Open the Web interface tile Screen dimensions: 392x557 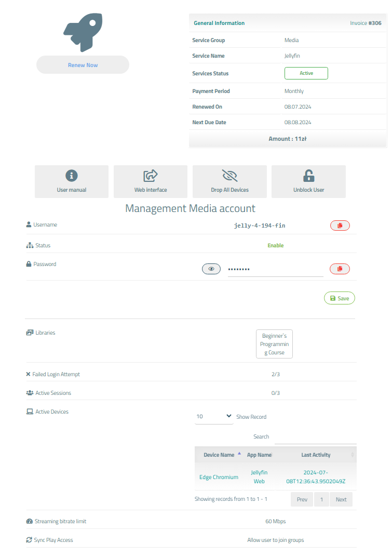(x=151, y=181)
